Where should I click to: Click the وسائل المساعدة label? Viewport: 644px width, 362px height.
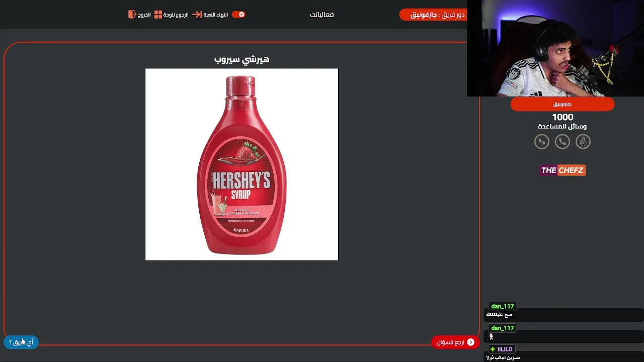click(x=562, y=126)
